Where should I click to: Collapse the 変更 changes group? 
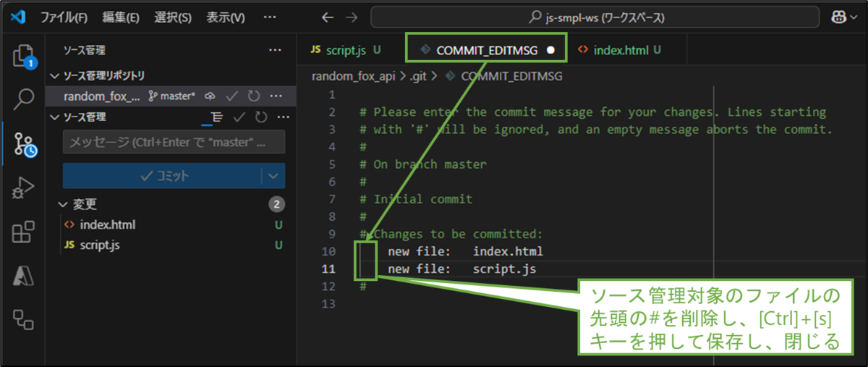[x=64, y=204]
